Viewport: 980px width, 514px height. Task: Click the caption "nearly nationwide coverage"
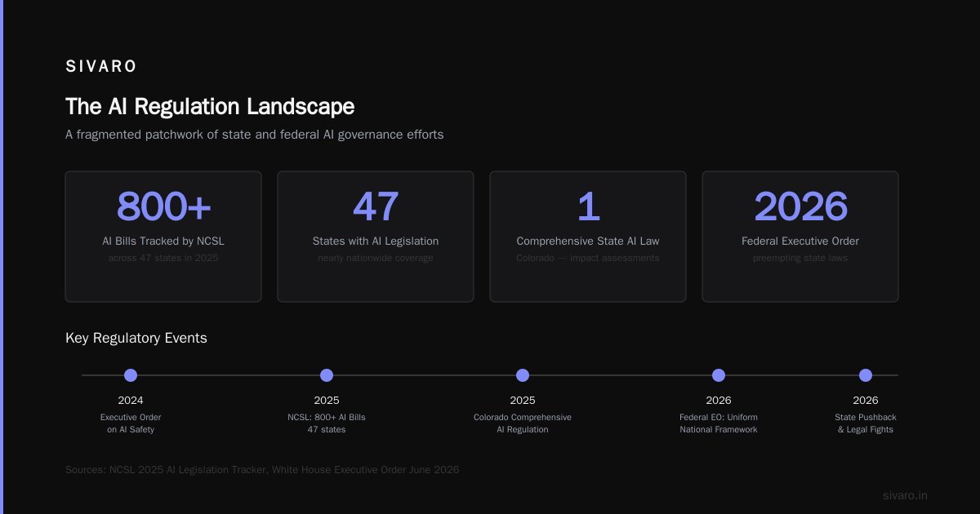376,259
